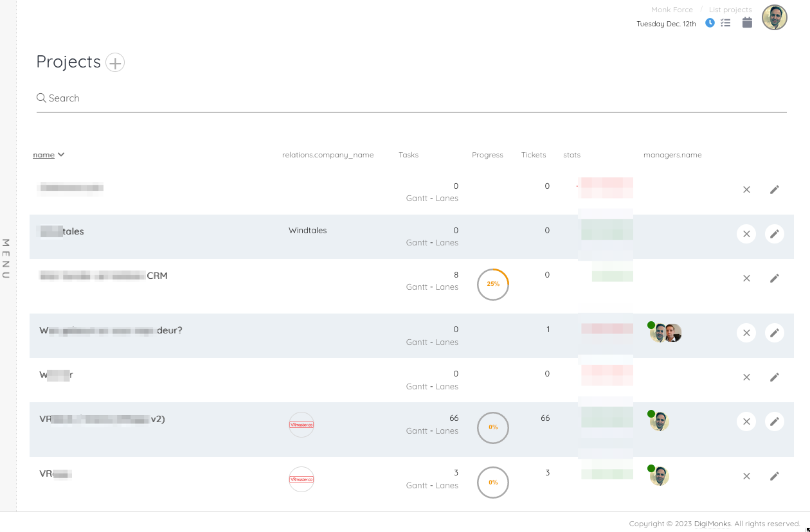Open the task checklist icon in header
810x532 pixels.
(x=726, y=23)
